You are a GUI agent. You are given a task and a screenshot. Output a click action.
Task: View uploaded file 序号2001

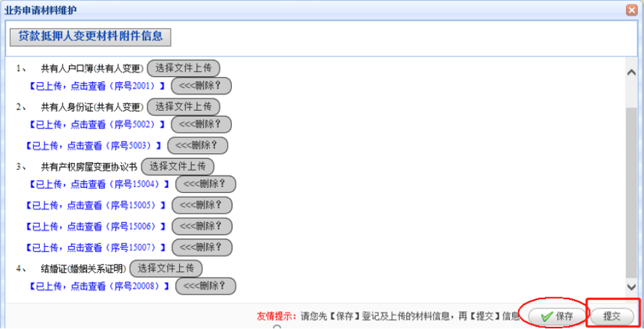coord(96,86)
